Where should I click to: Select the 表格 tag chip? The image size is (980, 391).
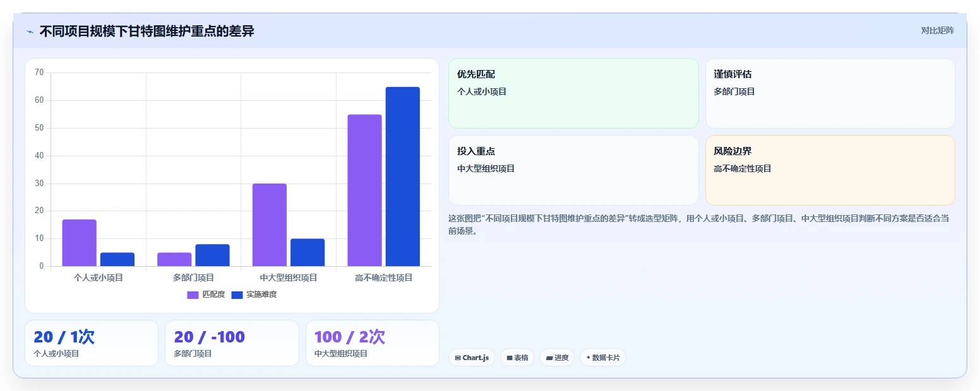[517, 358]
